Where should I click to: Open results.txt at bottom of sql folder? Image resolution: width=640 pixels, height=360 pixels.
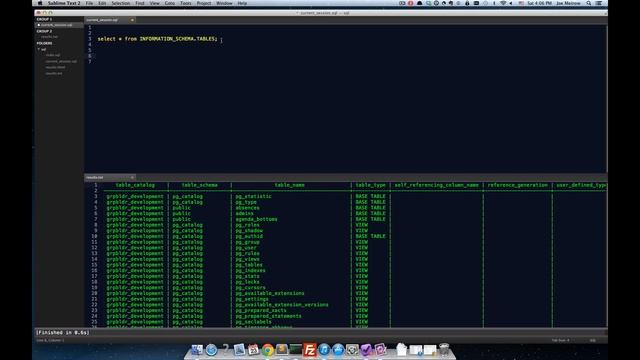[x=54, y=73]
